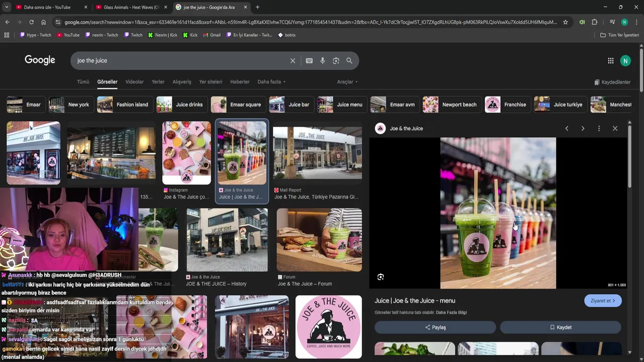The image size is (644, 362).
Task: Close the Glass Animals YouTube tab
Action: (166, 7)
